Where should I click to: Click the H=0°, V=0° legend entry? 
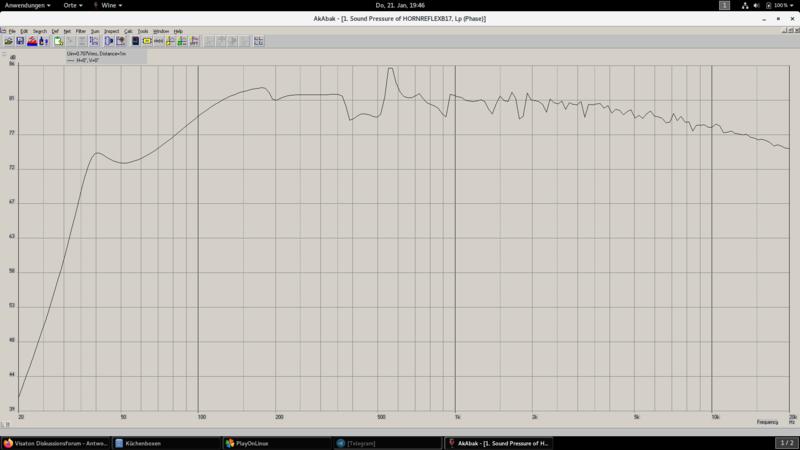point(83,60)
